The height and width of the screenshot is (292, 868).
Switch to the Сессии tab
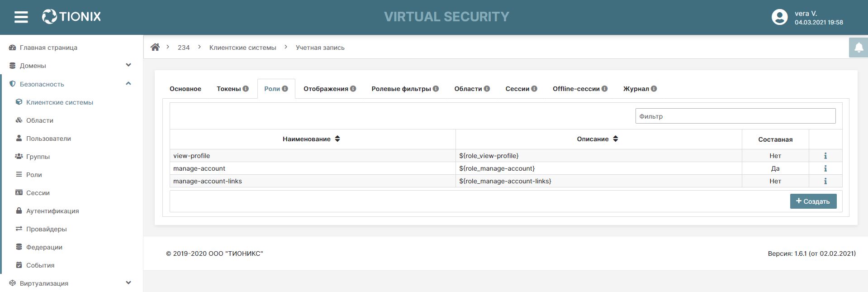[x=517, y=89]
